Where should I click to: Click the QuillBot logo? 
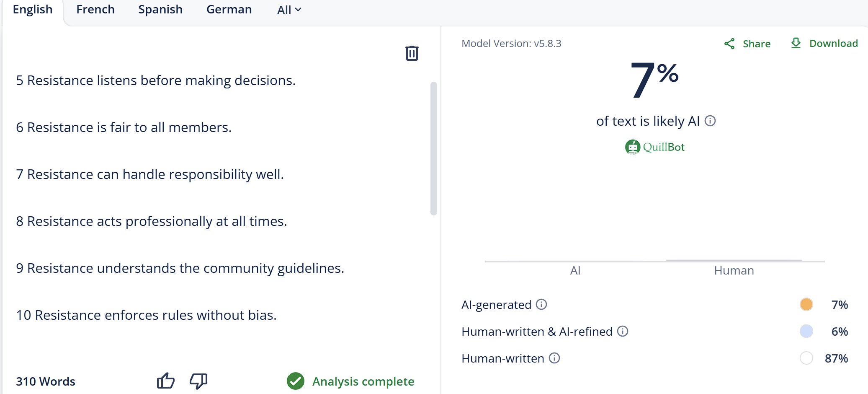click(654, 147)
